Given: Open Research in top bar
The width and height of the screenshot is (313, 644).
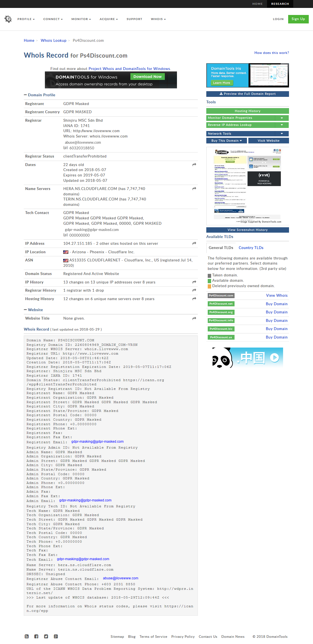Looking at the screenshot, I should pos(280,4).
